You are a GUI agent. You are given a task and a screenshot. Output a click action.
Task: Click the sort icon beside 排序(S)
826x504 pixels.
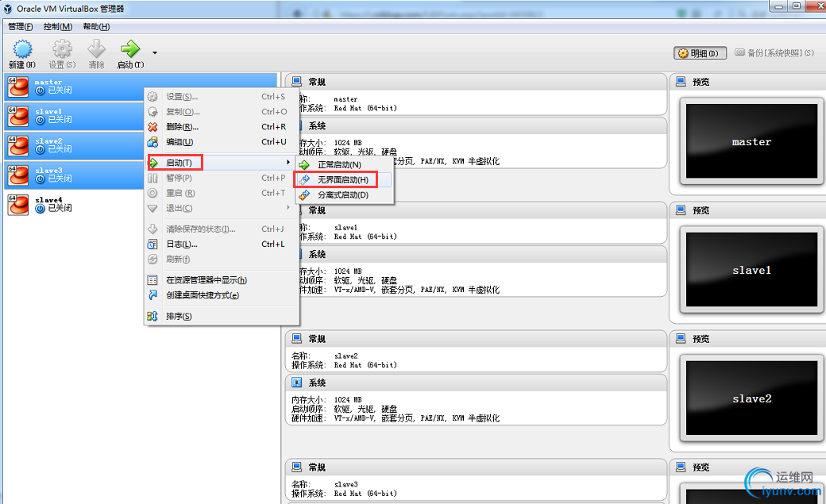coord(152,317)
